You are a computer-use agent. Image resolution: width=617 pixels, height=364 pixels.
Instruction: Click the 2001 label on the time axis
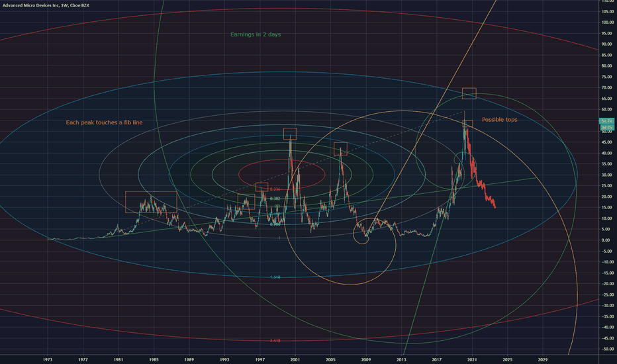(x=295, y=359)
